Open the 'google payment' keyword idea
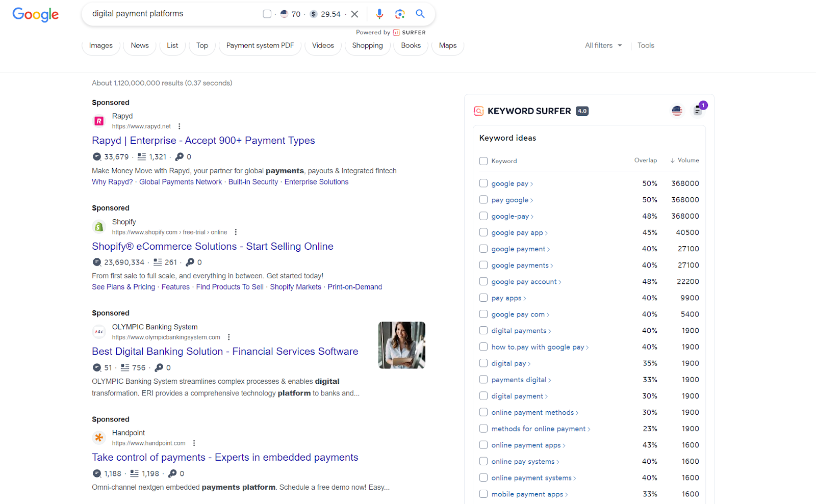The image size is (816, 504). click(521, 249)
